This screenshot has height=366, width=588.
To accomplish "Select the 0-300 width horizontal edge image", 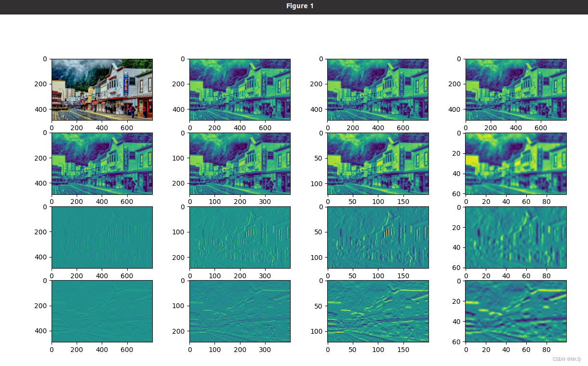I will click(x=240, y=311).
